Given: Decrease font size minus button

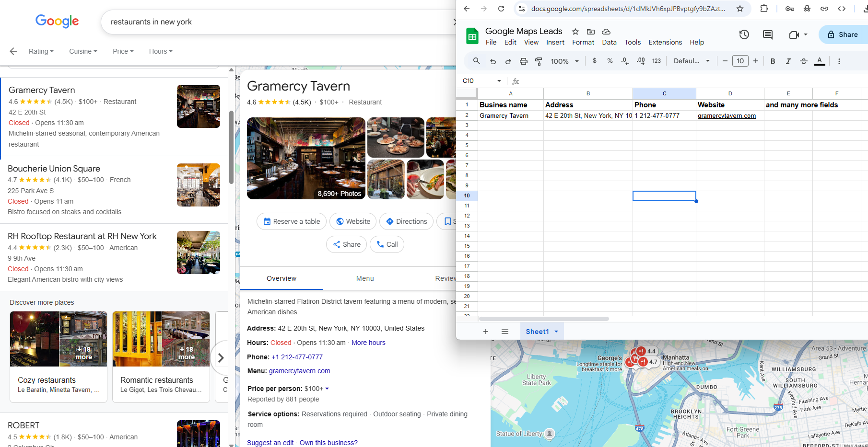Looking at the screenshot, I should click(x=725, y=61).
